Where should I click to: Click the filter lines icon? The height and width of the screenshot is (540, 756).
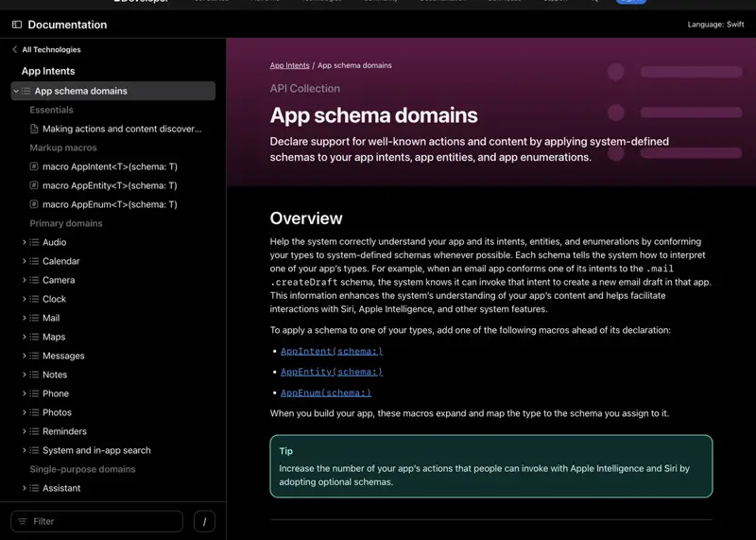[x=23, y=521]
